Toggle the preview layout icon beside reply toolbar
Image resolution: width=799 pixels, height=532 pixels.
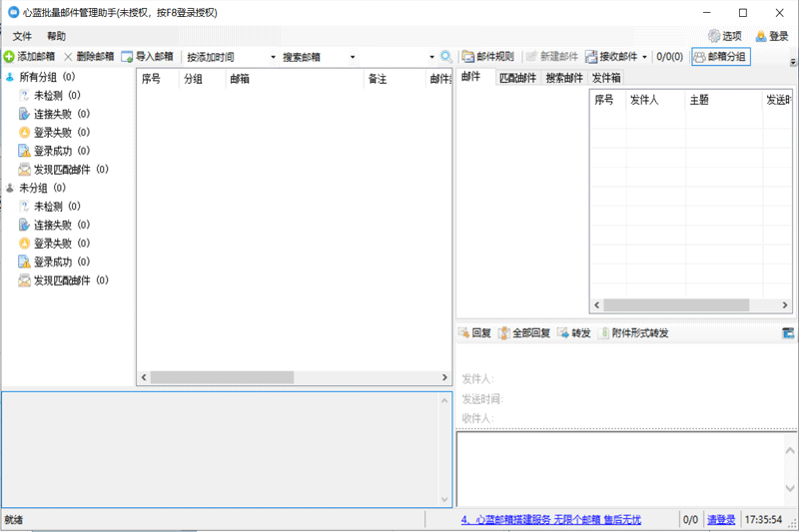point(787,333)
